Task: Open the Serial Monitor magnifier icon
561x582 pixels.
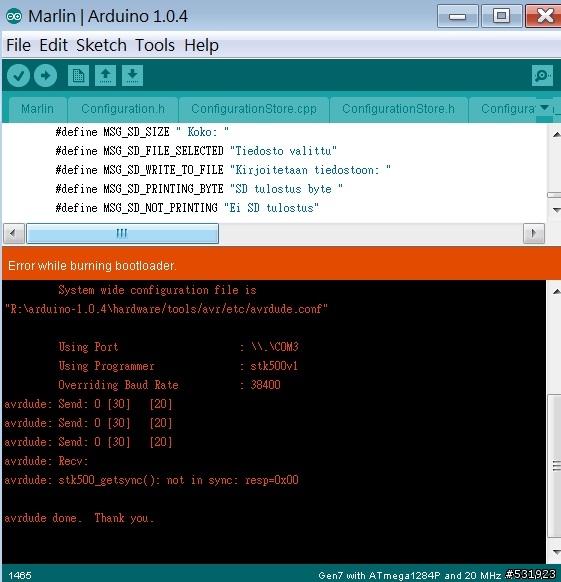Action: [x=542, y=76]
